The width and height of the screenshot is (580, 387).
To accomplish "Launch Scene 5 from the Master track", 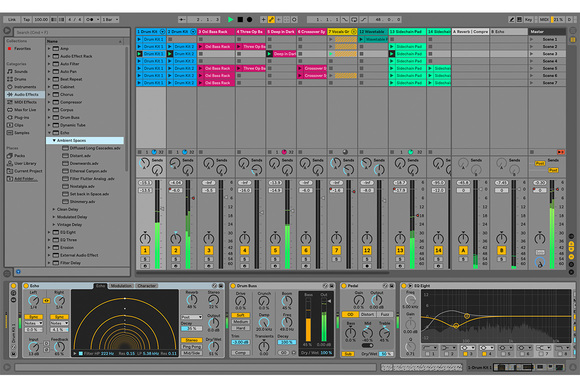I will pos(532,68).
